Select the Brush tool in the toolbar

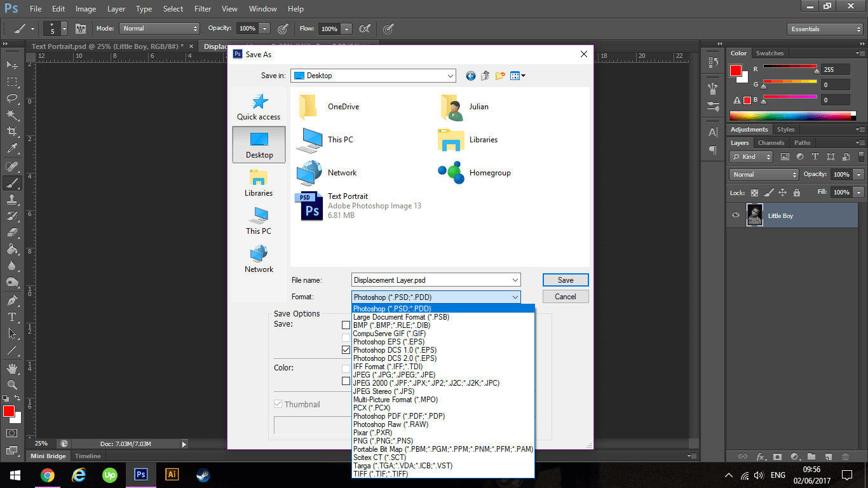click(12, 183)
